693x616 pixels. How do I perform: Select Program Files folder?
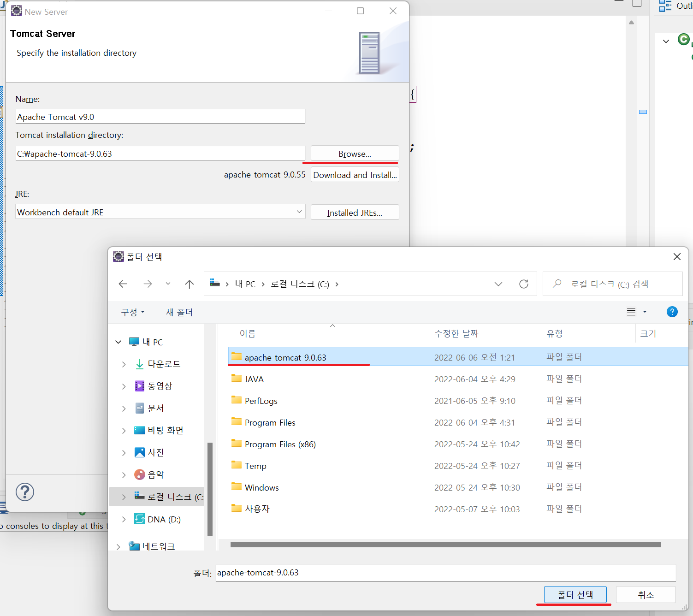[x=270, y=422]
